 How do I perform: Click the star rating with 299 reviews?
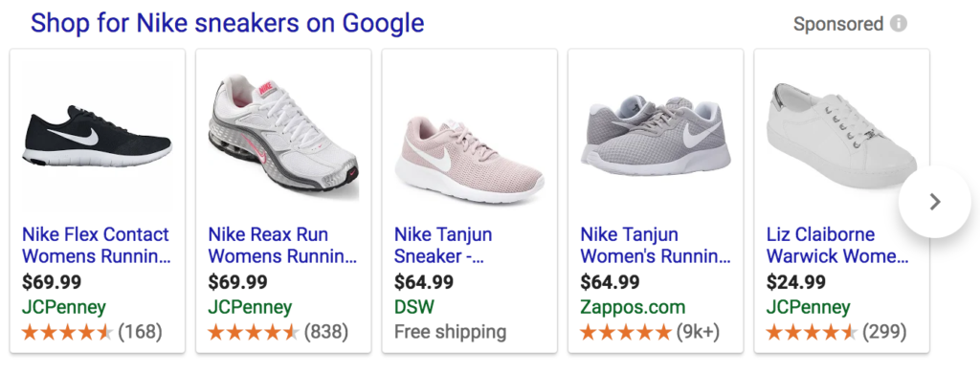tap(836, 332)
